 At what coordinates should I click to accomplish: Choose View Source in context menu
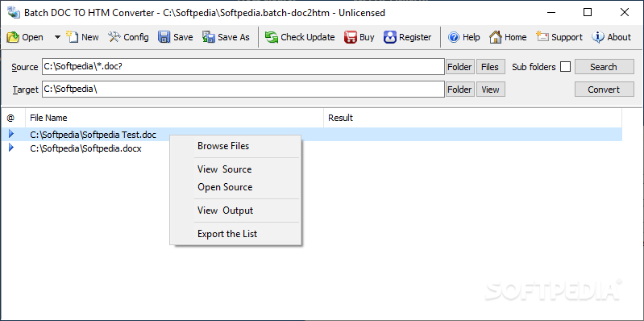point(235,169)
